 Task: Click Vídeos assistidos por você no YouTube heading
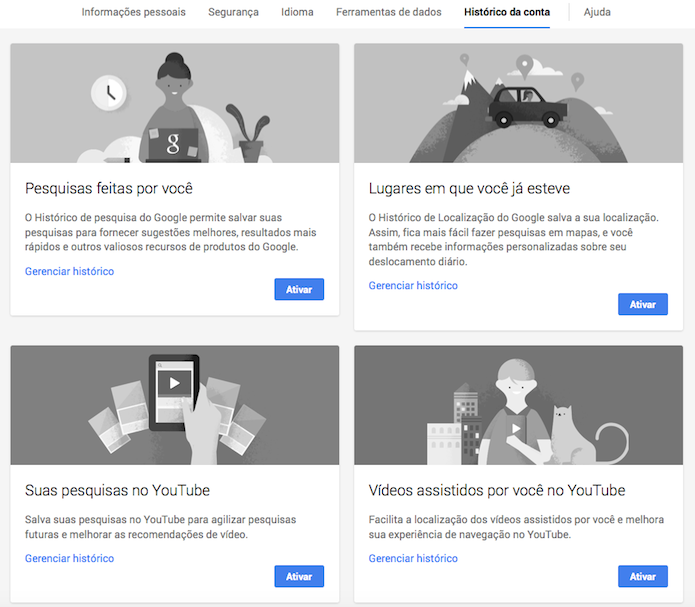(x=497, y=490)
